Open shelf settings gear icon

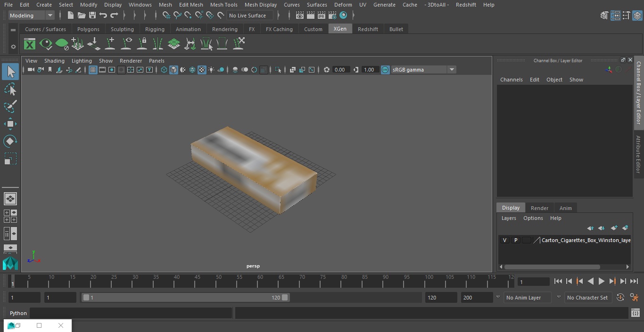point(13,47)
